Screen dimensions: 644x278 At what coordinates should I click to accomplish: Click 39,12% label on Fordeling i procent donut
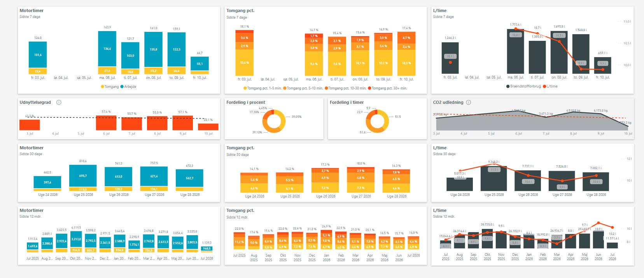257,132
